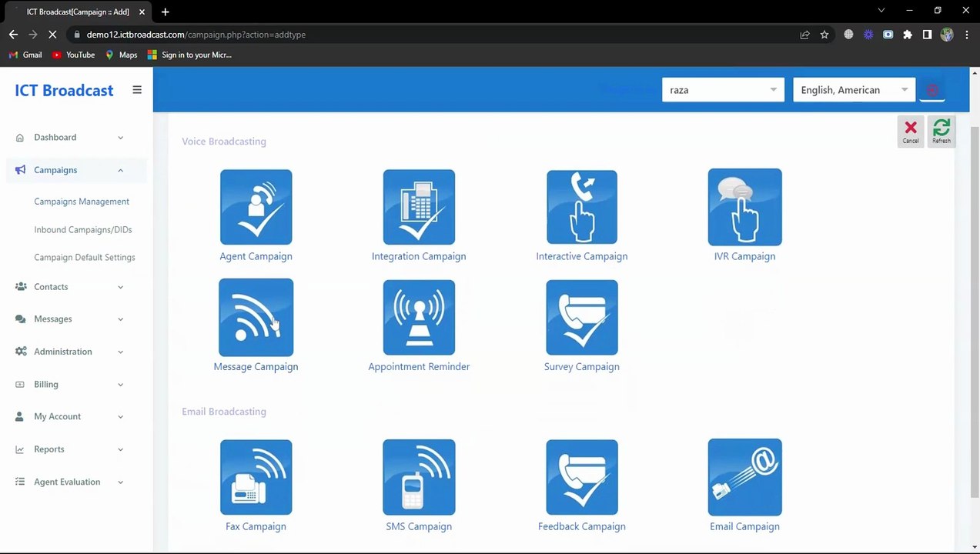Choose the Integration Campaign icon
The height and width of the screenshot is (554, 980).
[x=419, y=207]
